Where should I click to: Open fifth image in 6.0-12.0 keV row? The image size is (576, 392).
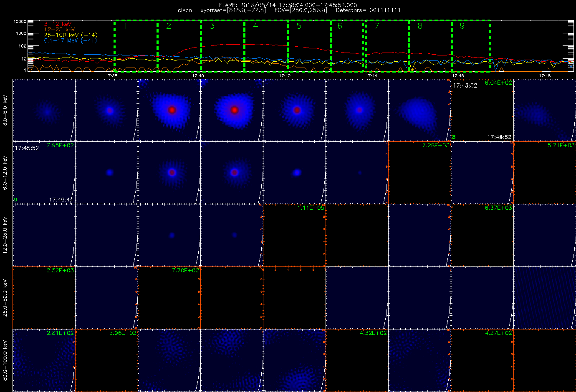295,173
